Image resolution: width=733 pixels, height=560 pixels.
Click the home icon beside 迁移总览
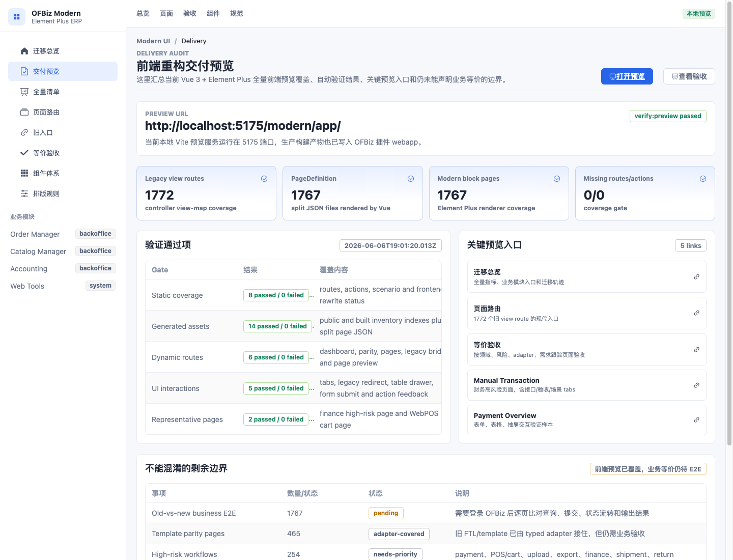[x=24, y=51]
